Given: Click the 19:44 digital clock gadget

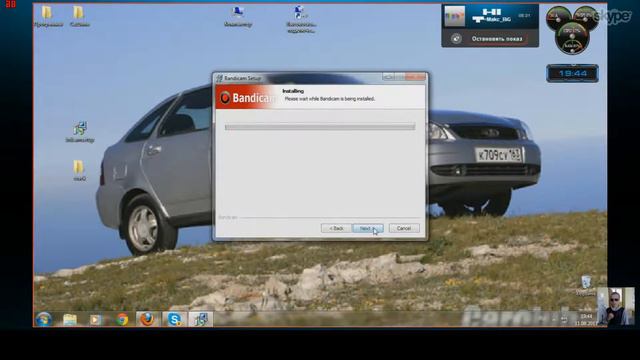Looking at the screenshot, I should click(573, 73).
